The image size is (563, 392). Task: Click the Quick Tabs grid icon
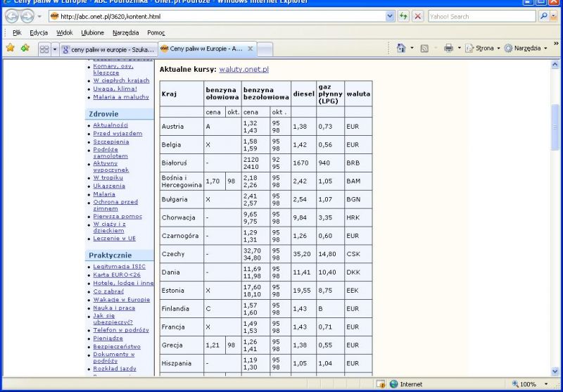tap(44, 49)
